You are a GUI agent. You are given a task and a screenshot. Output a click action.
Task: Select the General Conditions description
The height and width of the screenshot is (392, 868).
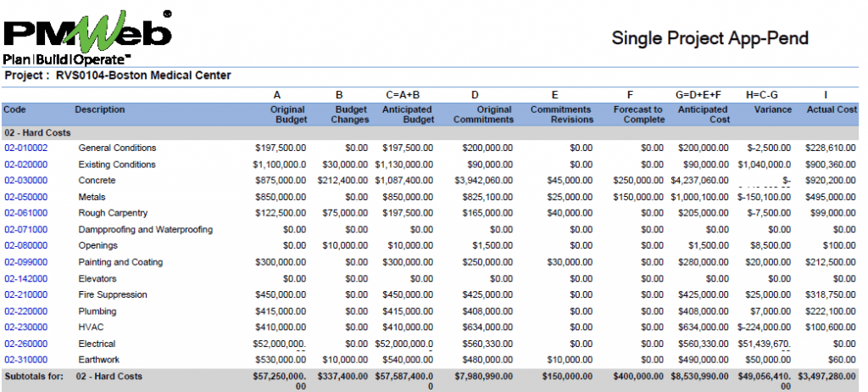click(117, 148)
